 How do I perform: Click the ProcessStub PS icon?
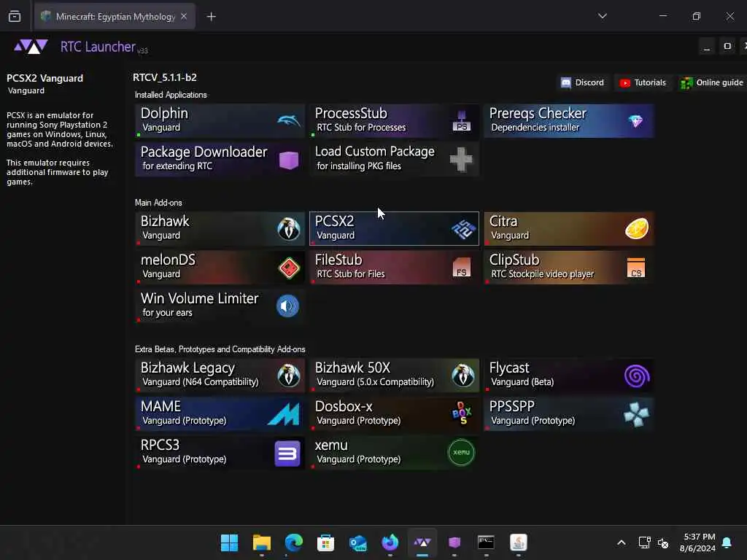pyautogui.click(x=461, y=120)
